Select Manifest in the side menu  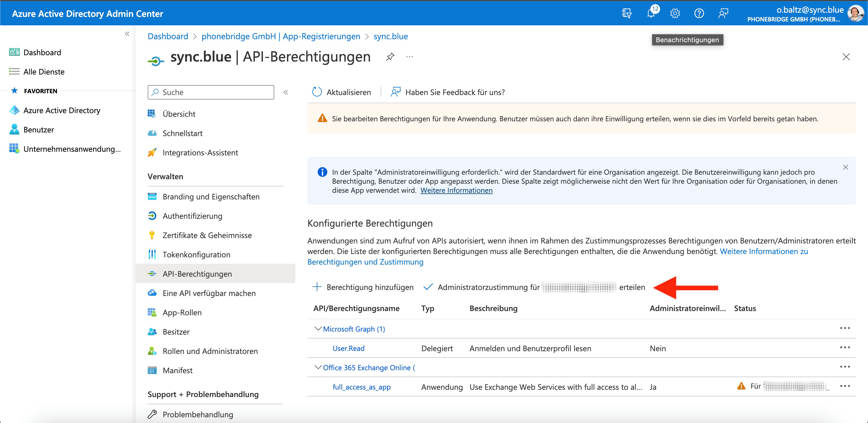[x=177, y=371]
